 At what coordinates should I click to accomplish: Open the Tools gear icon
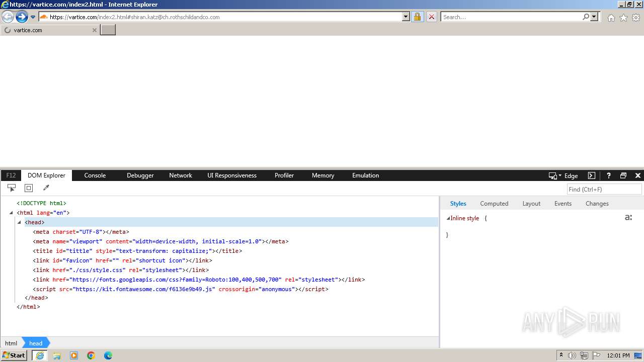coord(636,18)
